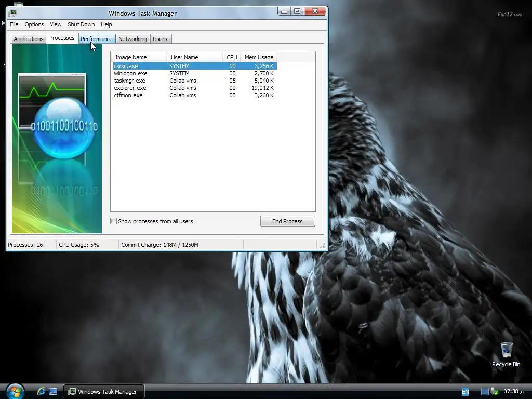Select the explorer.exe process
532x399 pixels.
(x=195, y=88)
